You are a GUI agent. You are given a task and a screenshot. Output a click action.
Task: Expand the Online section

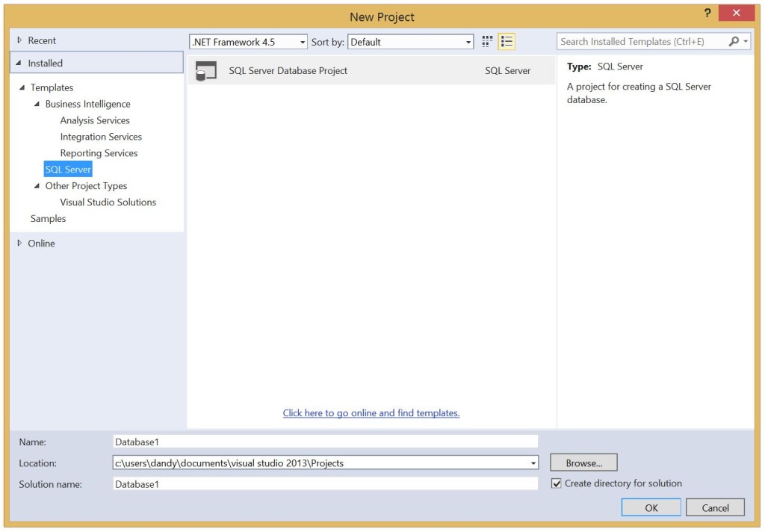19,243
